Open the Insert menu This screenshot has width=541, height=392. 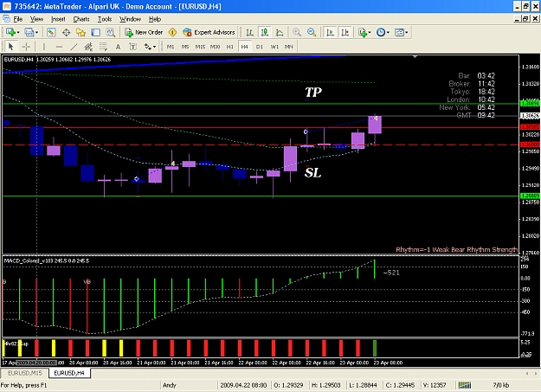point(58,19)
